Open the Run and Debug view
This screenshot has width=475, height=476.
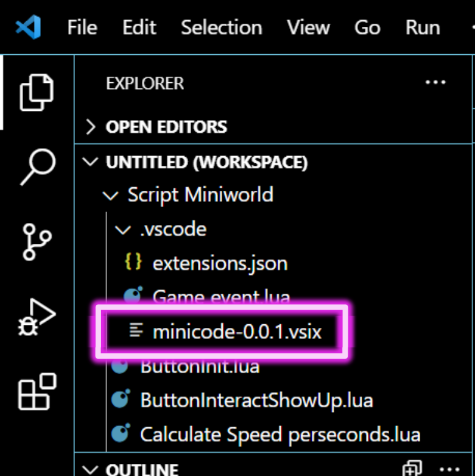(x=37, y=318)
